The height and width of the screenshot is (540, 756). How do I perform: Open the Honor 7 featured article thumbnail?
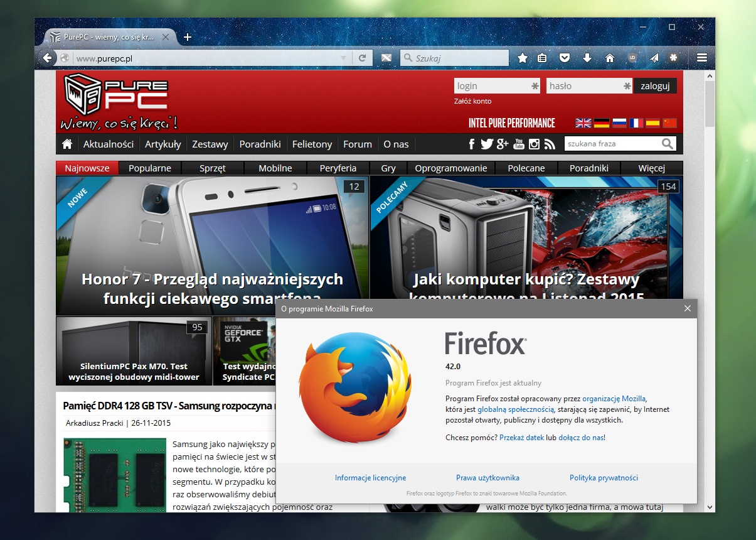coord(212,246)
